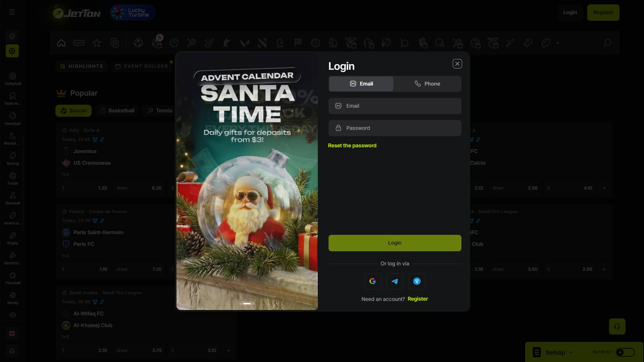Open the search magnifier icon
644x362 pixels.
coord(607,43)
